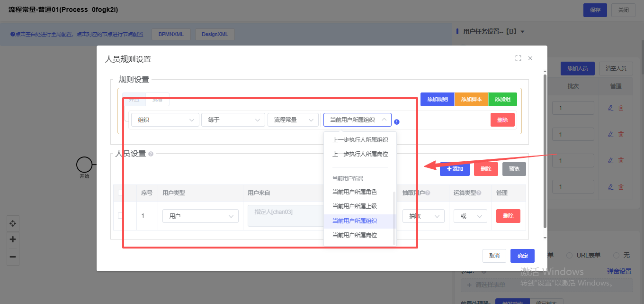Screen dimensions: 644x304
Task: Open the 等于 operator dropdown
Action: tap(233, 120)
